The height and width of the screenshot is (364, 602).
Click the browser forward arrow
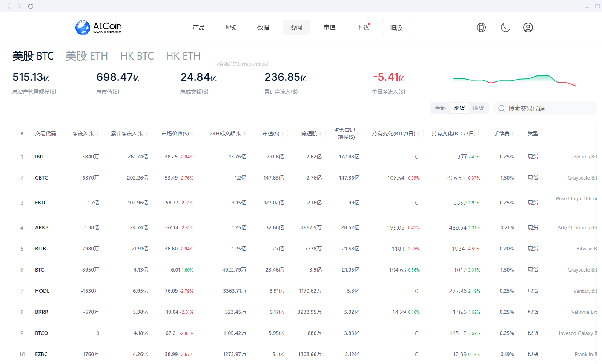point(19,6)
